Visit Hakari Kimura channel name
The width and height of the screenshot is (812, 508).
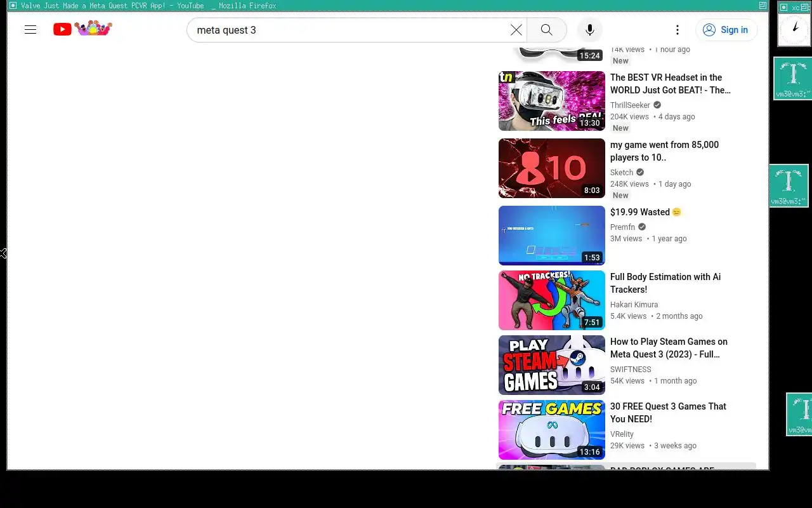[634, 305]
